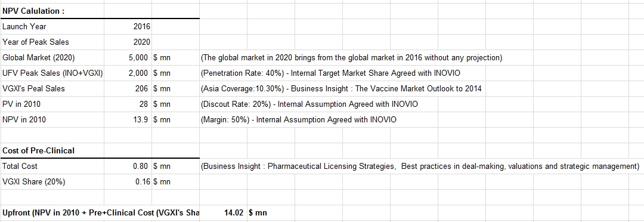Select the Discout Rate 20% note cell
Image resolution: width=644 pixels, height=222 pixels.
pyautogui.click(x=309, y=104)
